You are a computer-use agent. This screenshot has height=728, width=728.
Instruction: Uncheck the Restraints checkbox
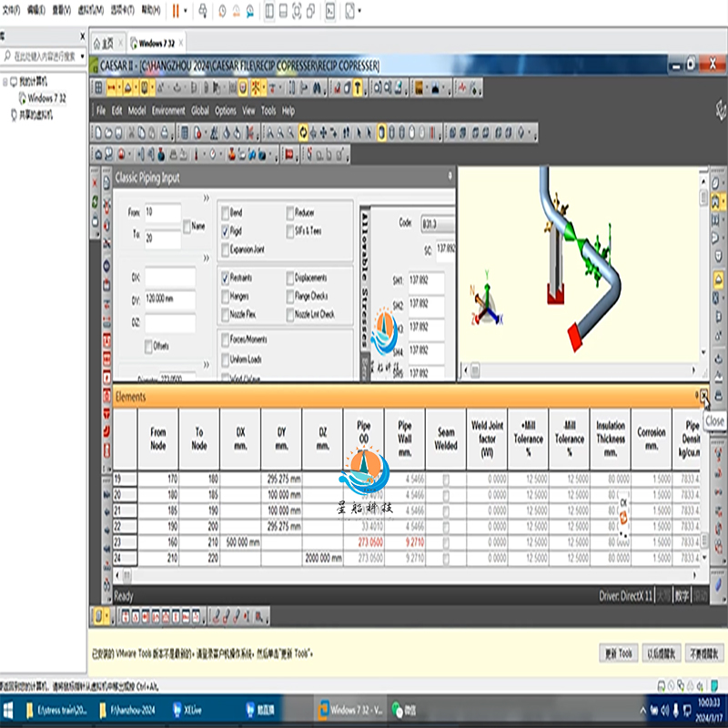pyautogui.click(x=225, y=278)
